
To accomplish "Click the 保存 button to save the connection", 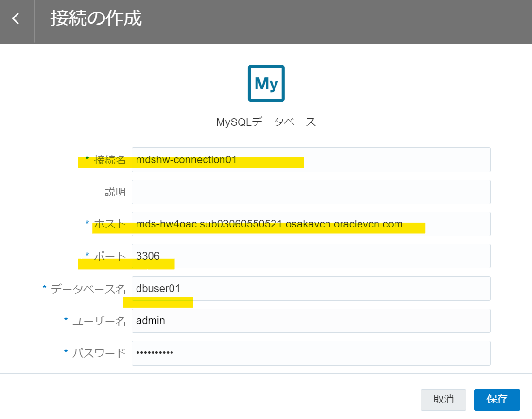I will click(x=497, y=400).
